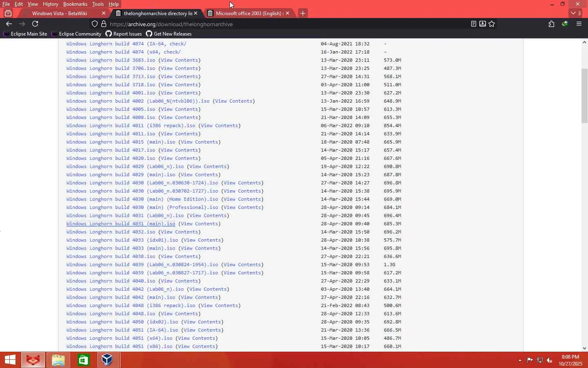Open the Edit menu

[19, 4]
